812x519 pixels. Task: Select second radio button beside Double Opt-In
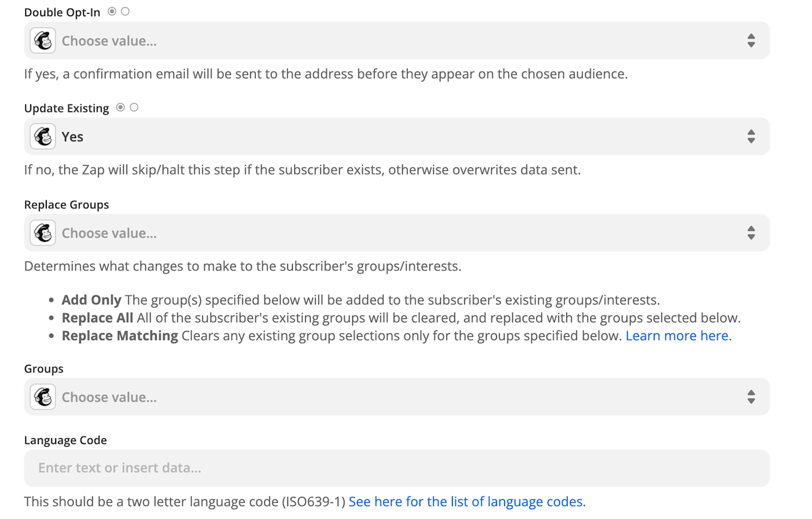(x=125, y=12)
